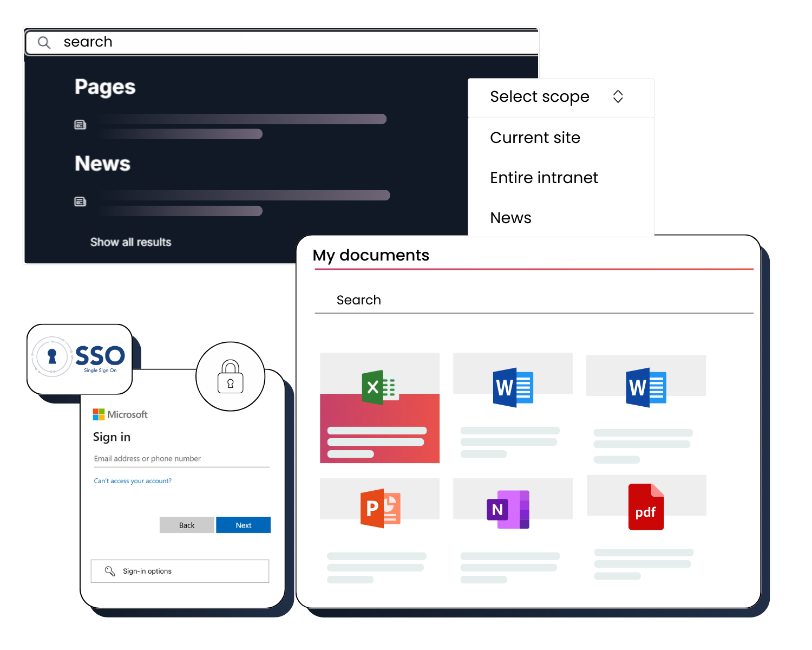
Task: Click the padlock icon in circle
Action: point(231,376)
